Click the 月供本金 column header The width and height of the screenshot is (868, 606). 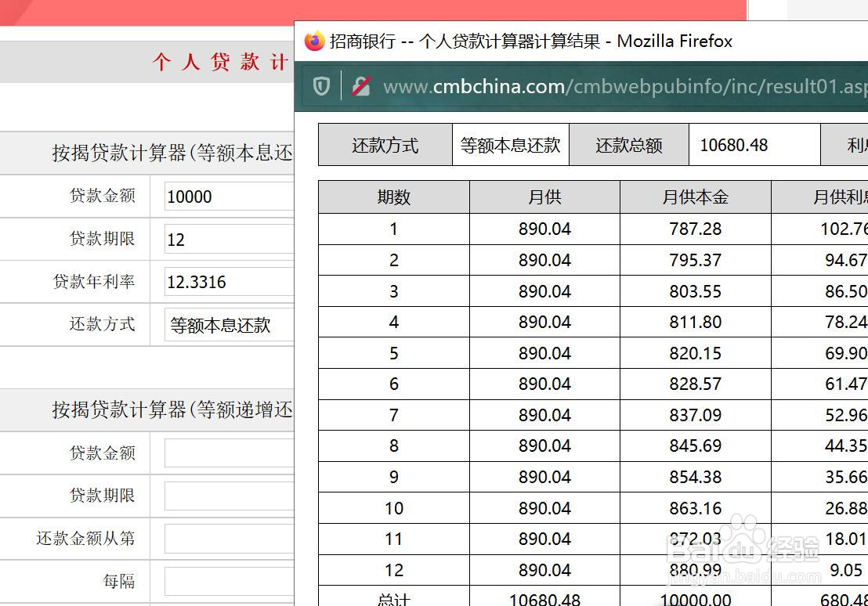pos(694,197)
